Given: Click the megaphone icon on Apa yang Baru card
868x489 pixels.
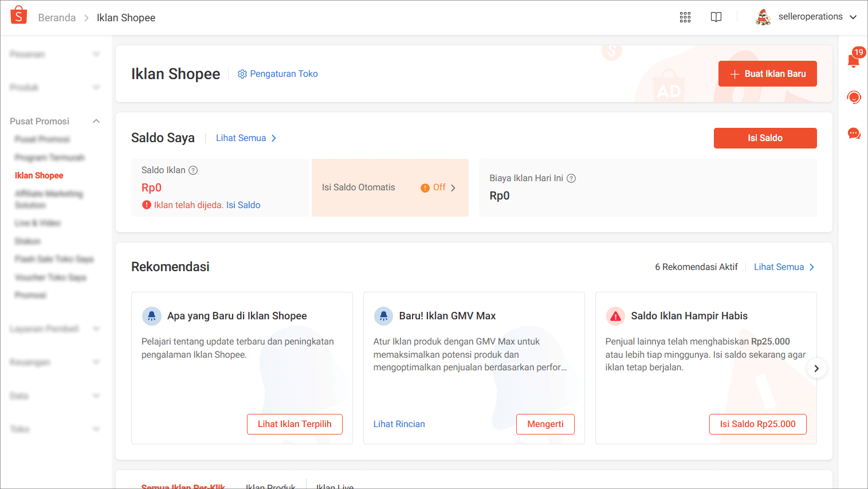Looking at the screenshot, I should [x=152, y=316].
